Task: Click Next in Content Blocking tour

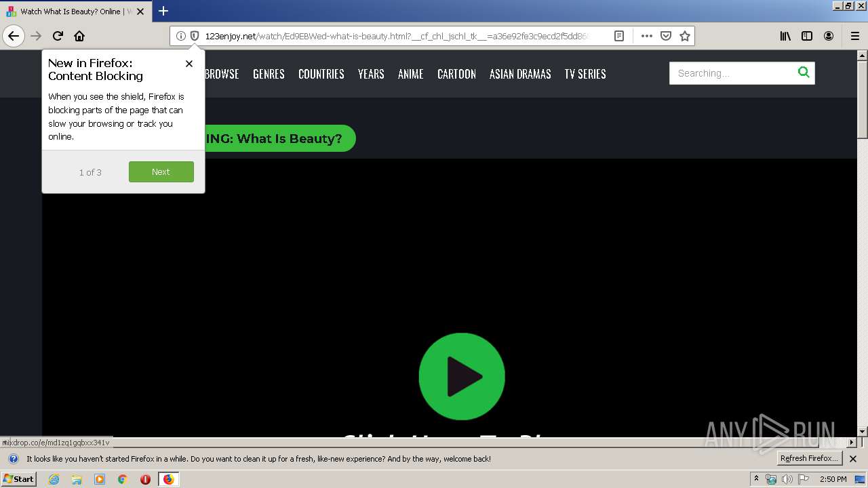Action: coord(161,172)
